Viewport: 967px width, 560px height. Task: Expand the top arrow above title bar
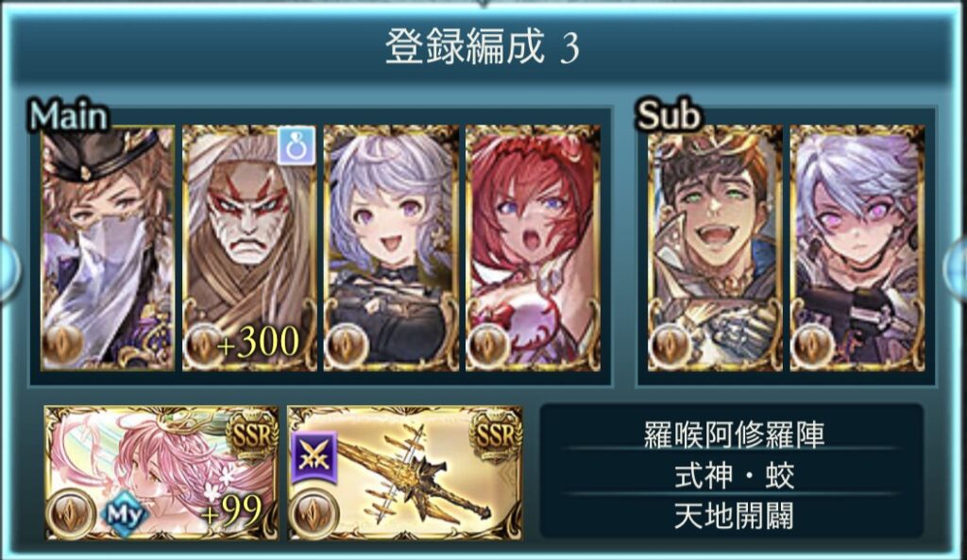[x=483, y=4]
